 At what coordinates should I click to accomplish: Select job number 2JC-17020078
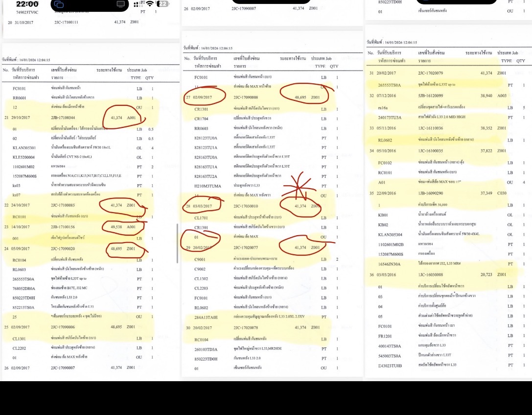pyautogui.click(x=246, y=328)
